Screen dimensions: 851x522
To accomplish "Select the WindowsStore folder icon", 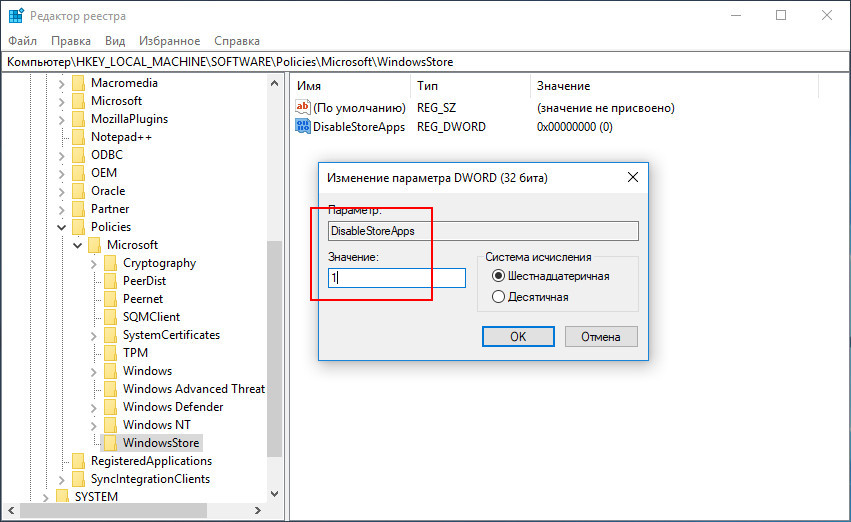I will click(110, 443).
